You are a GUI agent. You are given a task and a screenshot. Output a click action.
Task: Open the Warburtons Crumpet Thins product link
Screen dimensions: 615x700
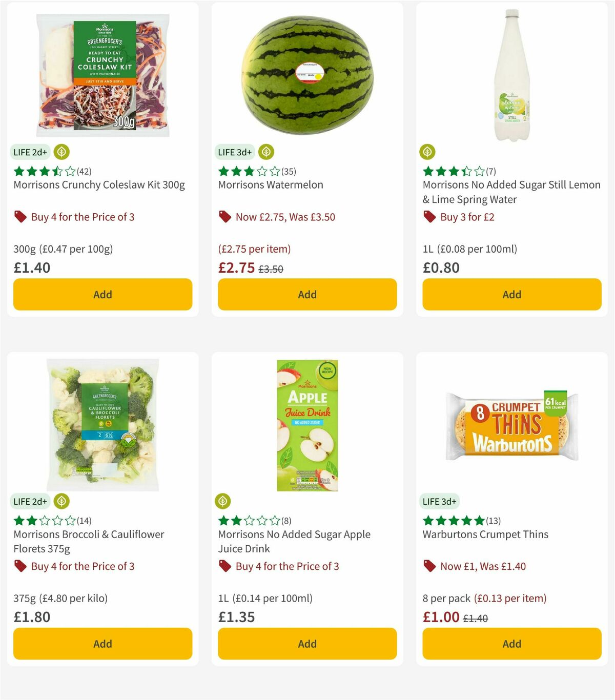pyautogui.click(x=485, y=534)
